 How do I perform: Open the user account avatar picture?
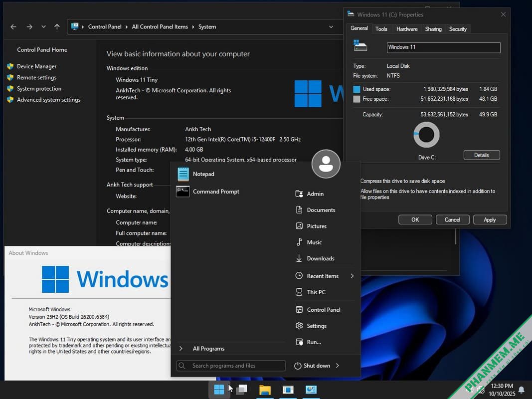pos(326,164)
